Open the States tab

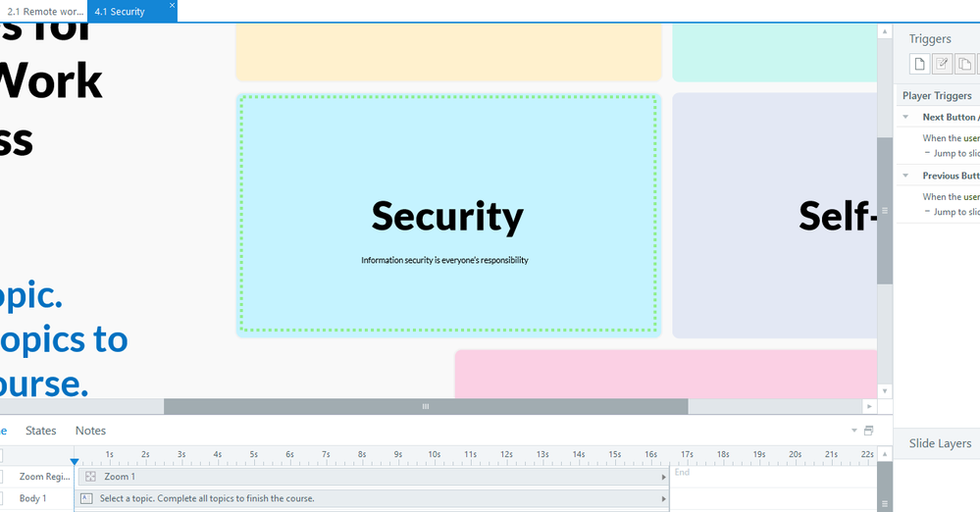point(40,431)
